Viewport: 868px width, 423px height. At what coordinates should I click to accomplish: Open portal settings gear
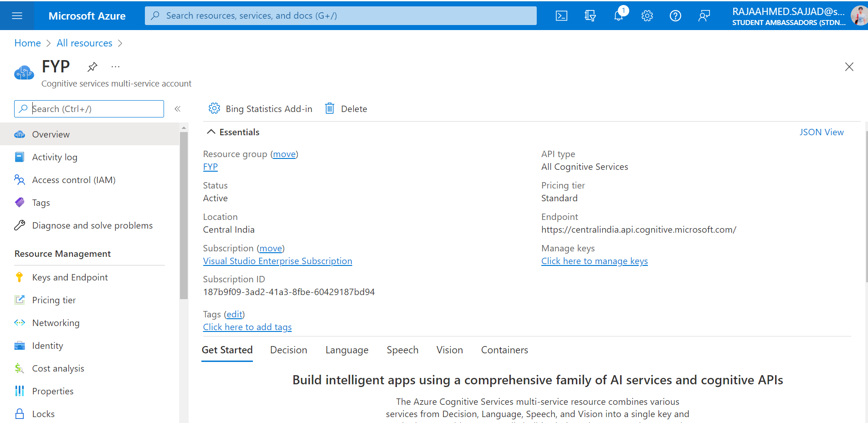[647, 16]
